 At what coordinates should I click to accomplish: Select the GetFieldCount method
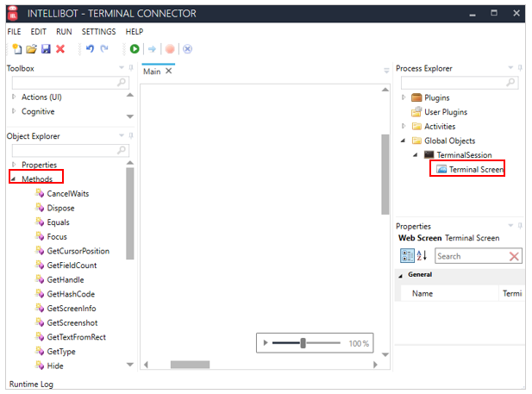(72, 266)
